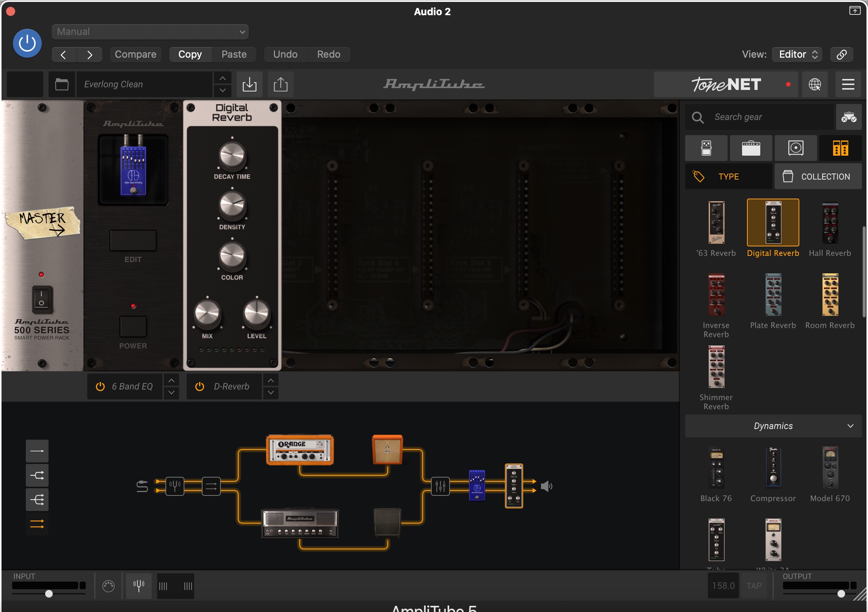Open the Manual preset dropdown
Image resolution: width=868 pixels, height=612 pixels.
150,32
